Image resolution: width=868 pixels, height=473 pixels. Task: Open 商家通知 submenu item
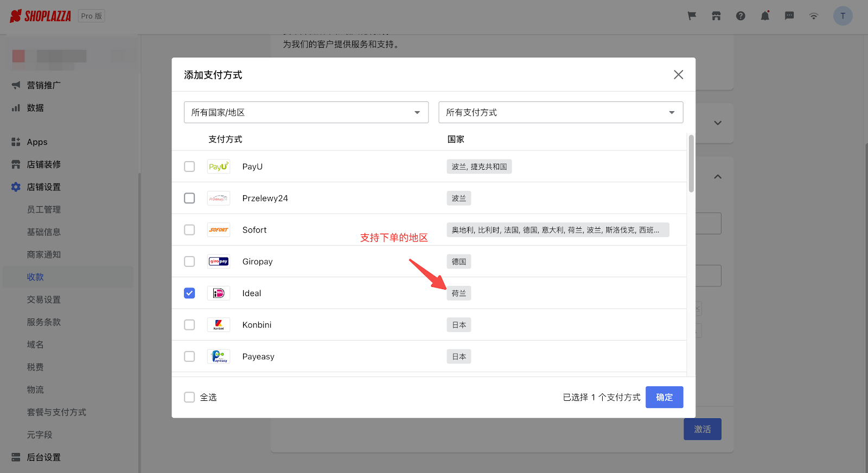click(x=44, y=254)
